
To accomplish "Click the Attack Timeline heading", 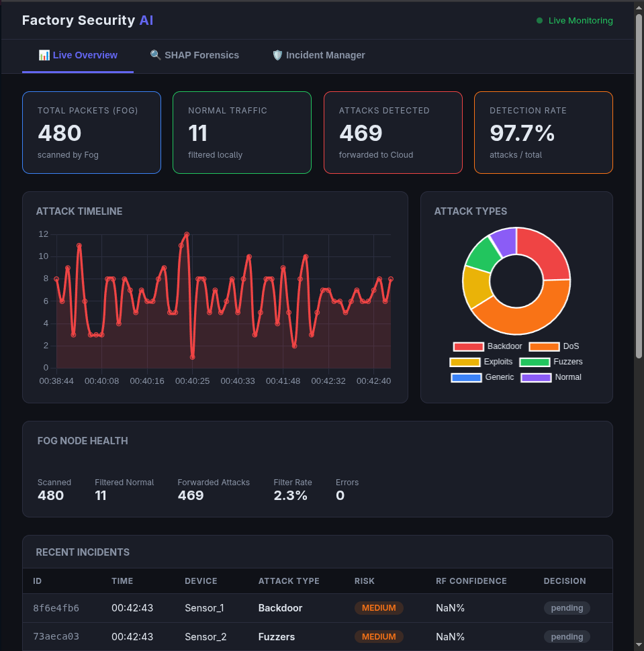I will click(79, 211).
